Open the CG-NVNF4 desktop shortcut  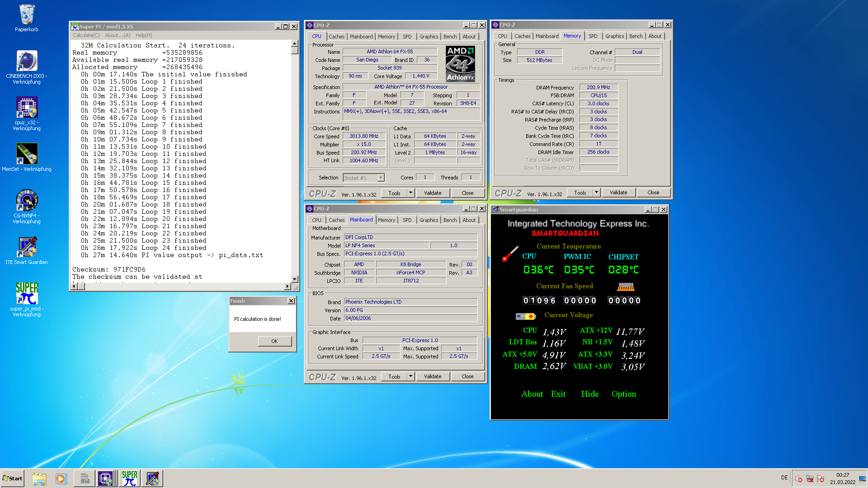pyautogui.click(x=27, y=206)
